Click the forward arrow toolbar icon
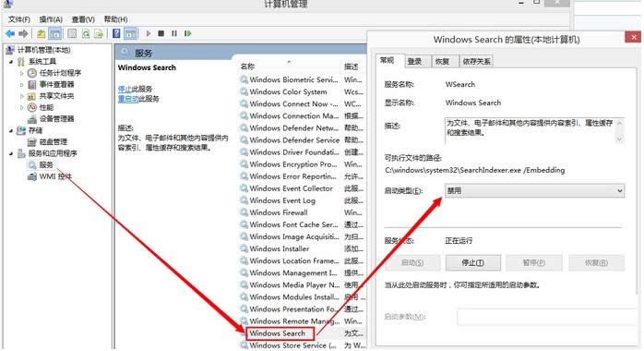 [23, 33]
